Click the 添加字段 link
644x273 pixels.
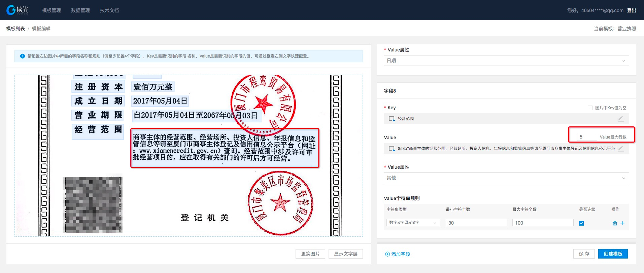[398, 254]
